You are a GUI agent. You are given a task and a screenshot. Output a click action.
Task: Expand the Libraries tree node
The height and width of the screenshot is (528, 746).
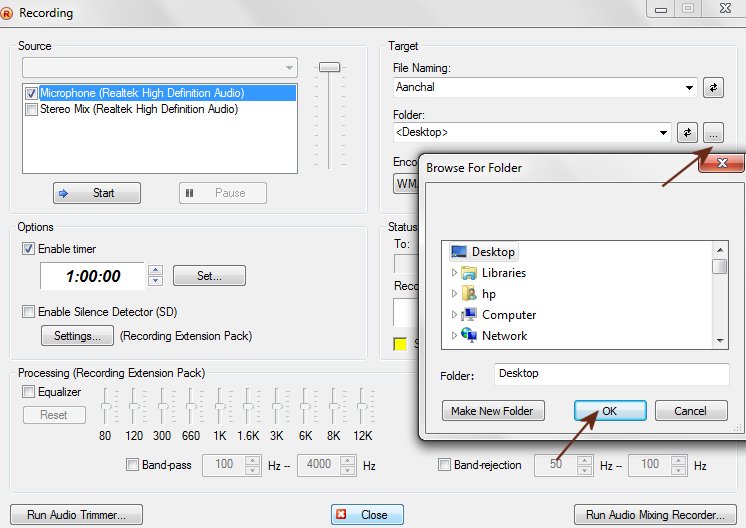454,273
